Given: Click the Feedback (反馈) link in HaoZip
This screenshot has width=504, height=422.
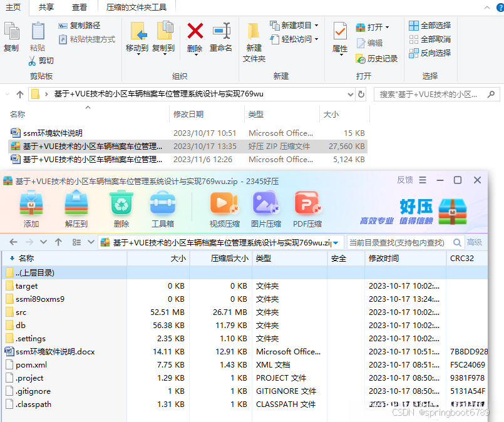Looking at the screenshot, I should pos(405,180).
